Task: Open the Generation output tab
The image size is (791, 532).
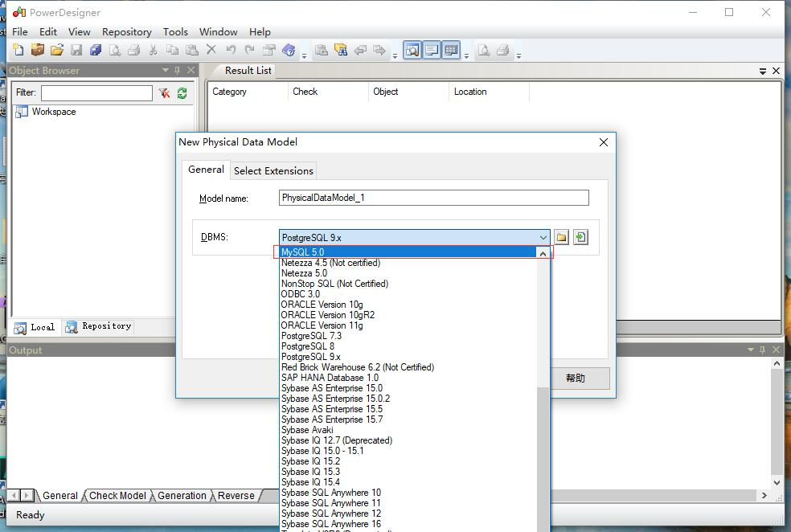Action: point(182,496)
